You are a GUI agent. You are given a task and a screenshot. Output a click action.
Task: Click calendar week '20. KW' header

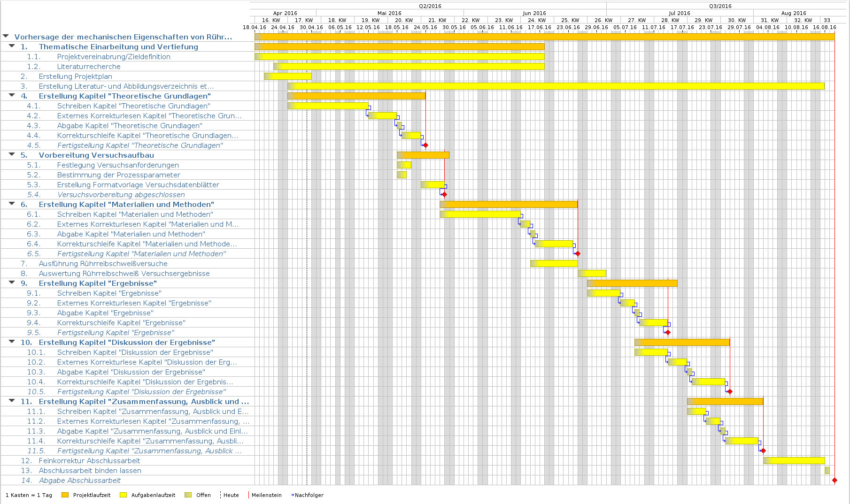404,20
